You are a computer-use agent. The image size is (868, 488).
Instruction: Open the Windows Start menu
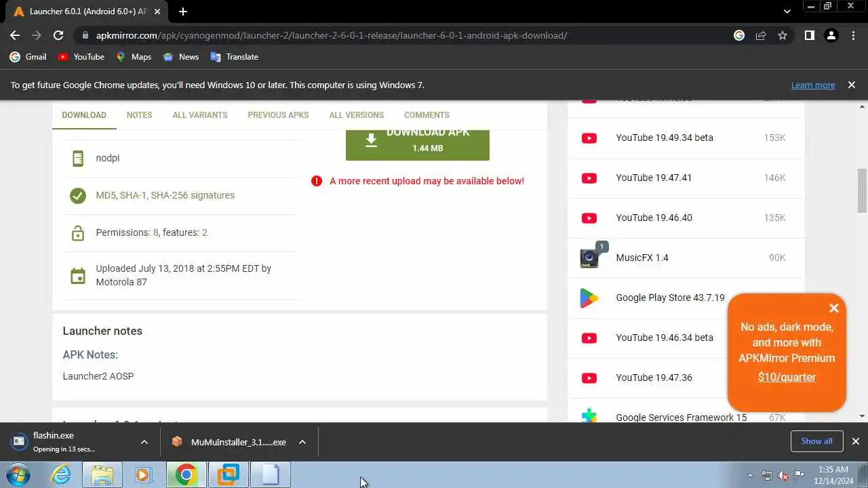tap(18, 474)
